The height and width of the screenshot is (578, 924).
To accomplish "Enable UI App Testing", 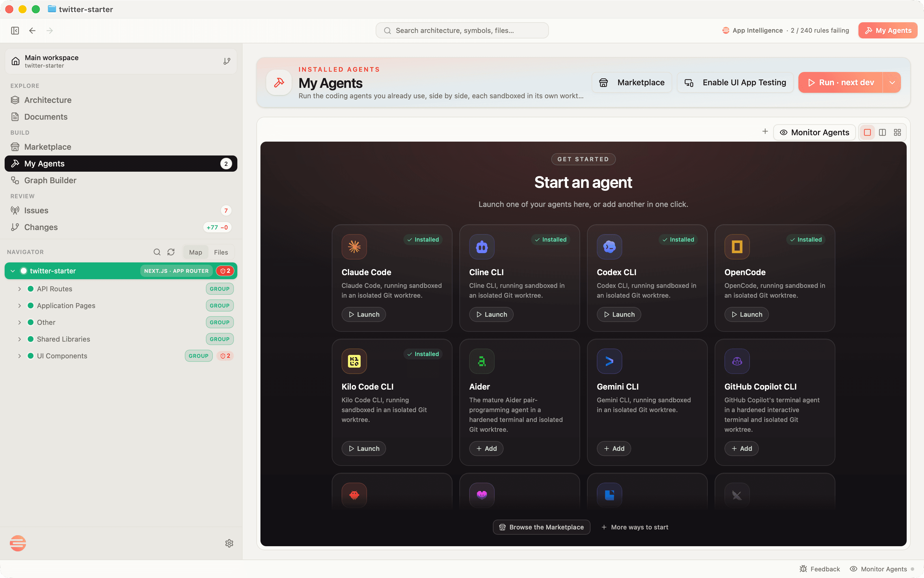I will coord(735,83).
